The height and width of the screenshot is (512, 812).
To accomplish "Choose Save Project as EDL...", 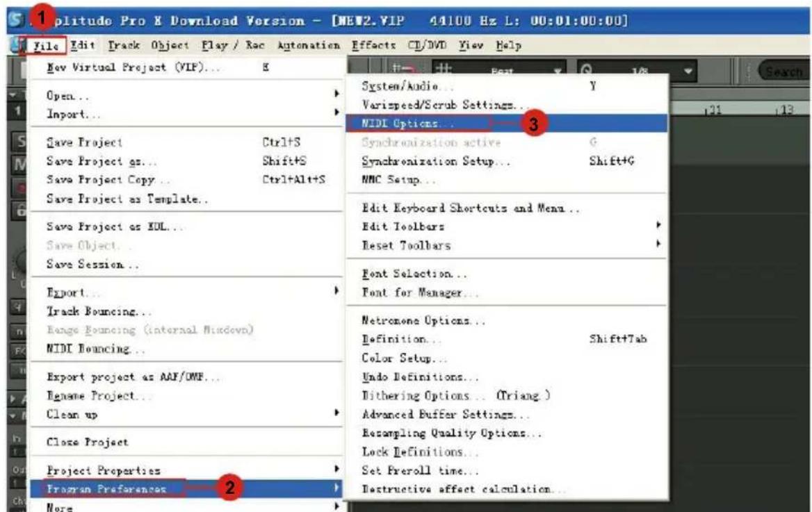I will (x=186, y=226).
